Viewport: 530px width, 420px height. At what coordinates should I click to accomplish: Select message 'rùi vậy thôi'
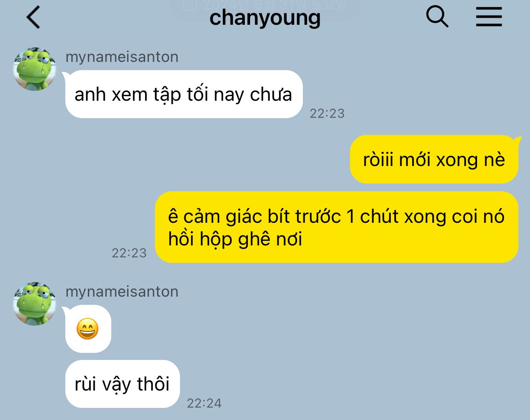coord(122,384)
